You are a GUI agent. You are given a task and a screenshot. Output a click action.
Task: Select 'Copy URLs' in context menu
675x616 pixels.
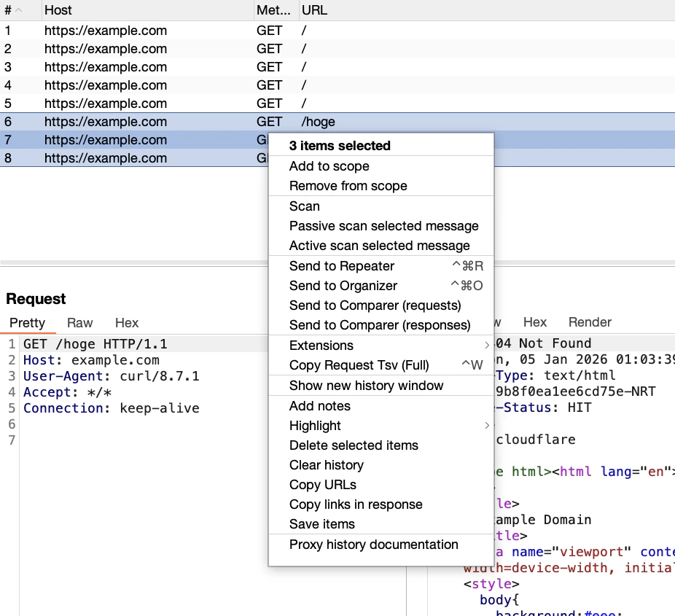tap(381, 485)
